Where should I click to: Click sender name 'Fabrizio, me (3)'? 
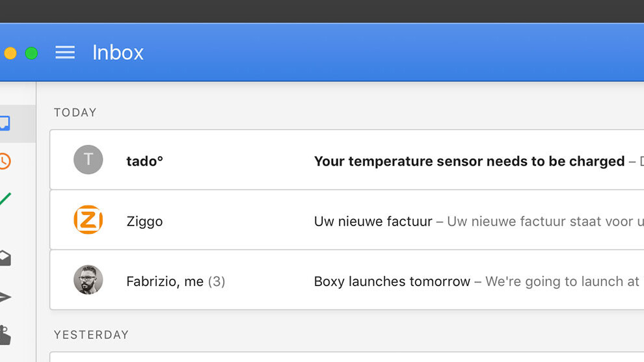[176, 281]
